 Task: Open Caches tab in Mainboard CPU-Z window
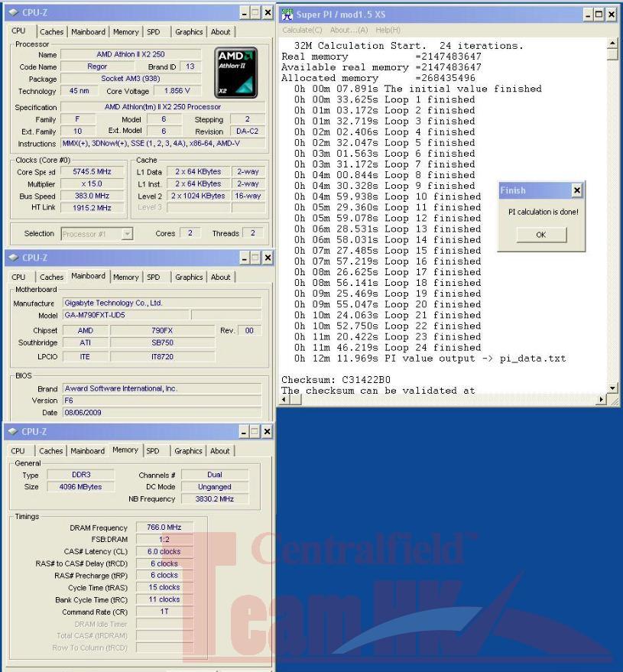click(51, 277)
